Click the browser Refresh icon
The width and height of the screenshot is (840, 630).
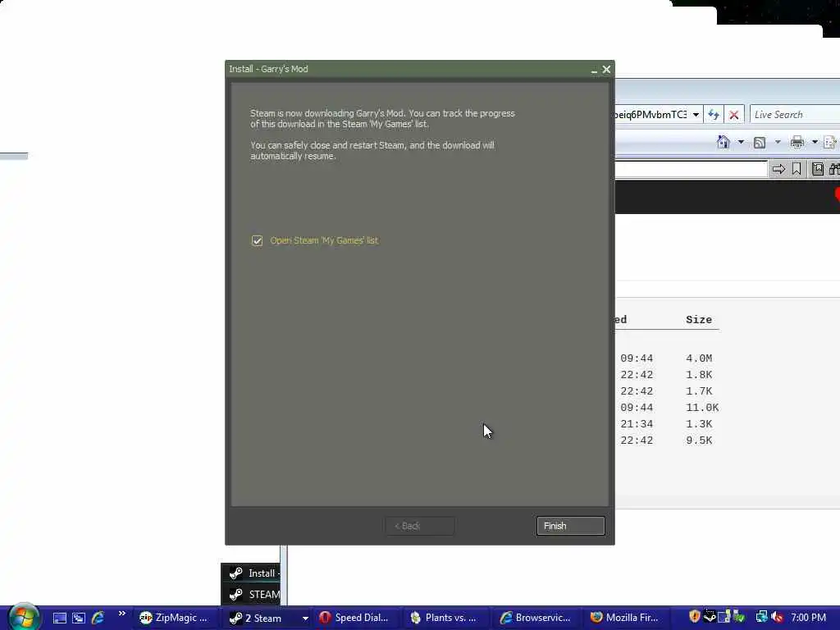click(x=714, y=114)
